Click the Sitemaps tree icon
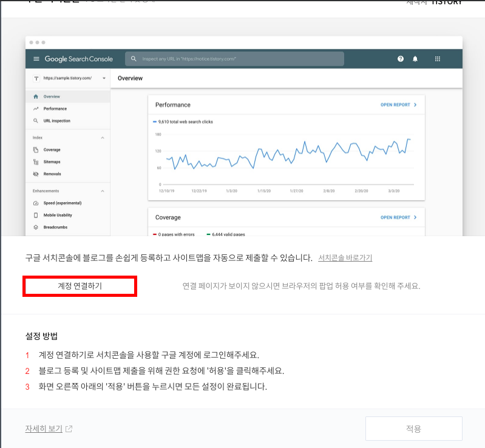The height and width of the screenshot is (448, 485). [x=36, y=162]
